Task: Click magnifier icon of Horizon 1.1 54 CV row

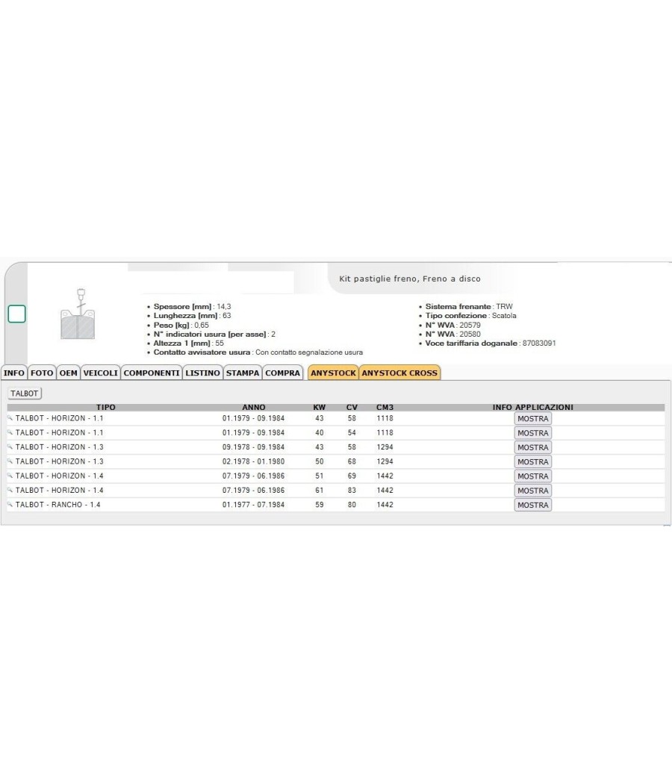Action: pyautogui.click(x=10, y=432)
